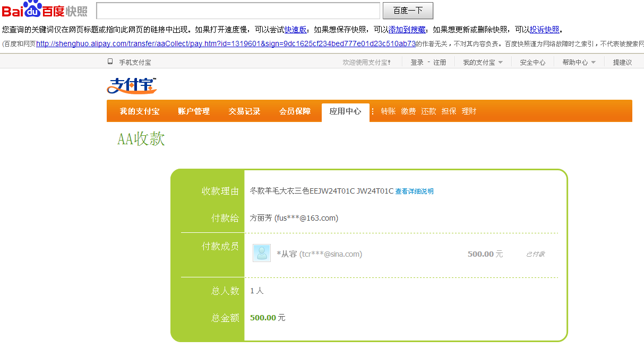
Task: Click the 投诉快照 link
Action: pyautogui.click(x=544, y=30)
